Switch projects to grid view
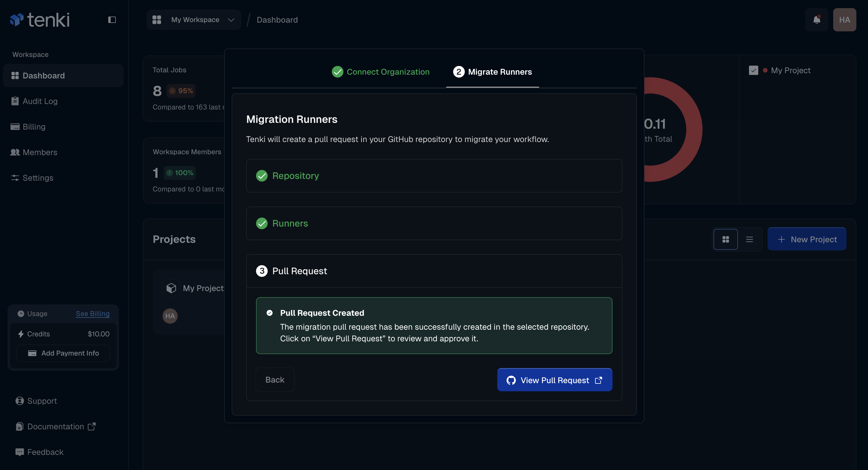The height and width of the screenshot is (470, 868). click(726, 239)
